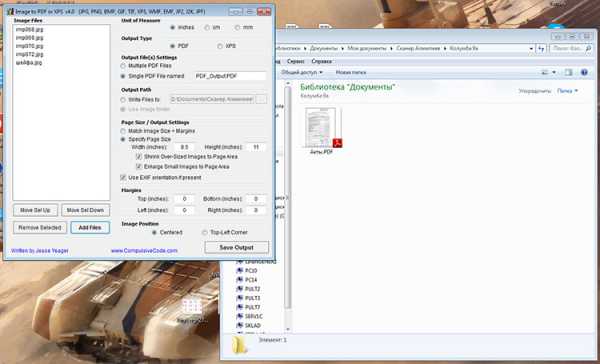The height and width of the screenshot is (364, 600).
Task: Click the desktop shortcut icon on wallpaper
Action: point(192,307)
